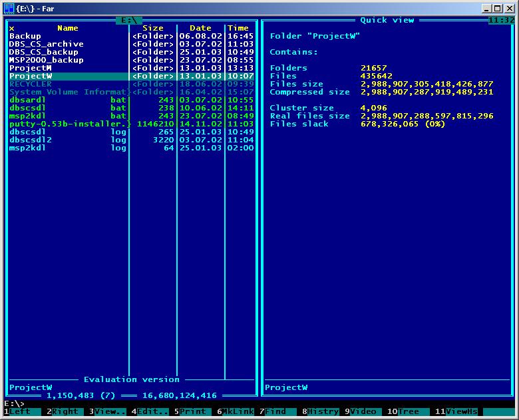Screen dimensions: 519x420
Task: Select the ProjectM folder
Action: pos(131,68)
